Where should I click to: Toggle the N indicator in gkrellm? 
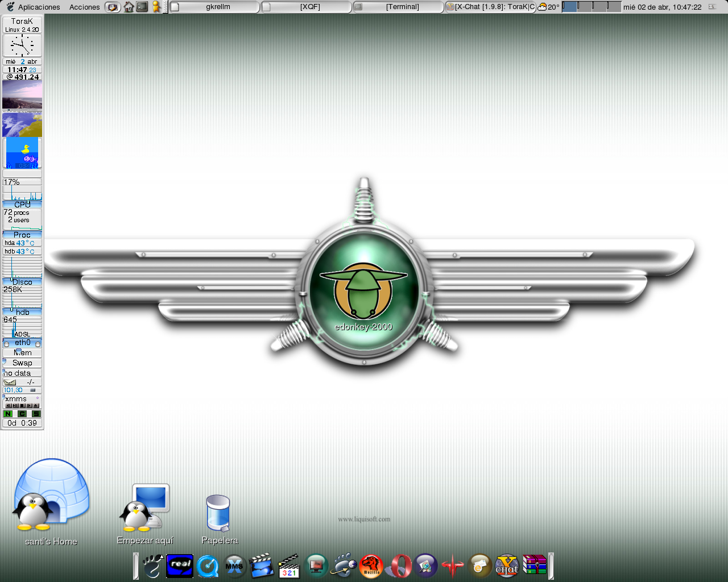8,414
